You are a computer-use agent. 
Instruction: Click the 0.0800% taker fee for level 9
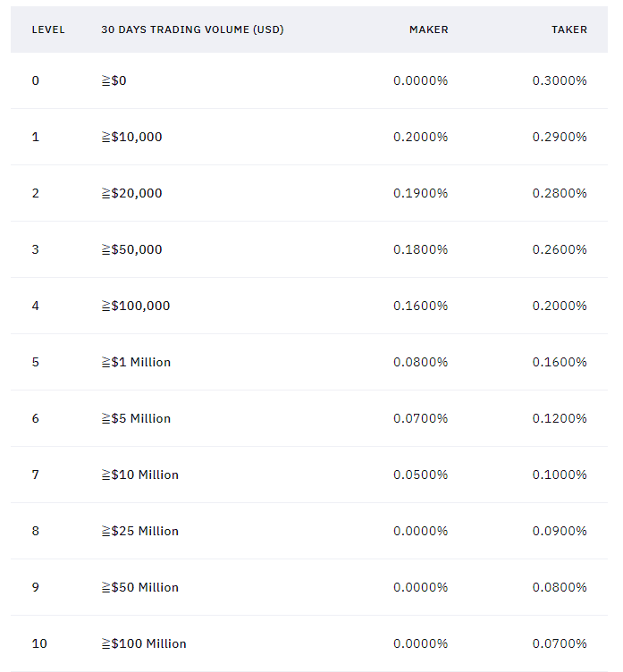(x=560, y=587)
